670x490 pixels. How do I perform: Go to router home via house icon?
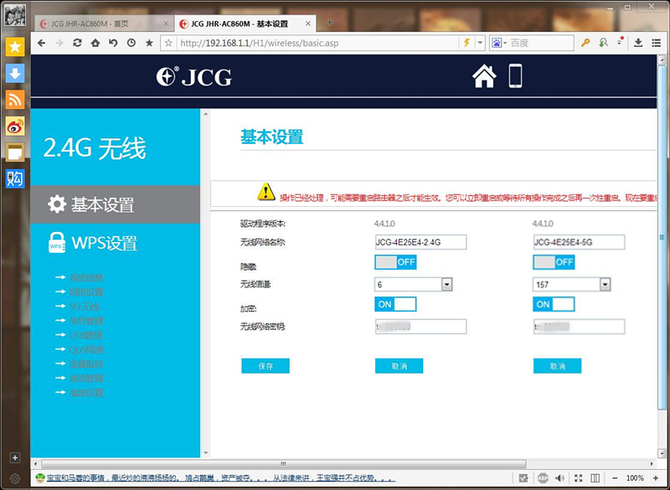[484, 76]
